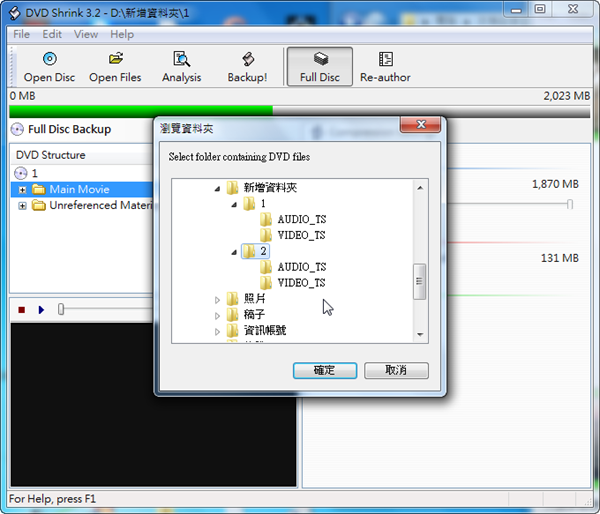This screenshot has width=600, height=514.
Task: Expand the 稿子 folder
Action: (x=217, y=316)
